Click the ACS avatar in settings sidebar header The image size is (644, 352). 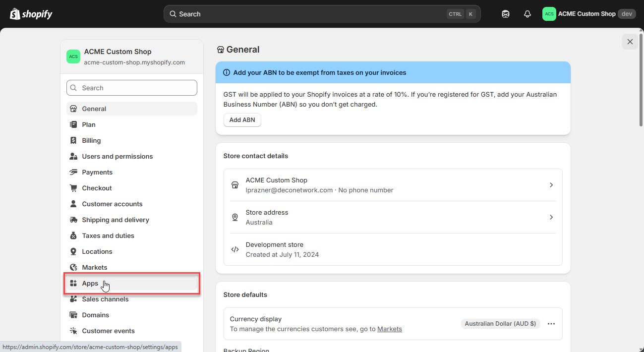click(73, 57)
